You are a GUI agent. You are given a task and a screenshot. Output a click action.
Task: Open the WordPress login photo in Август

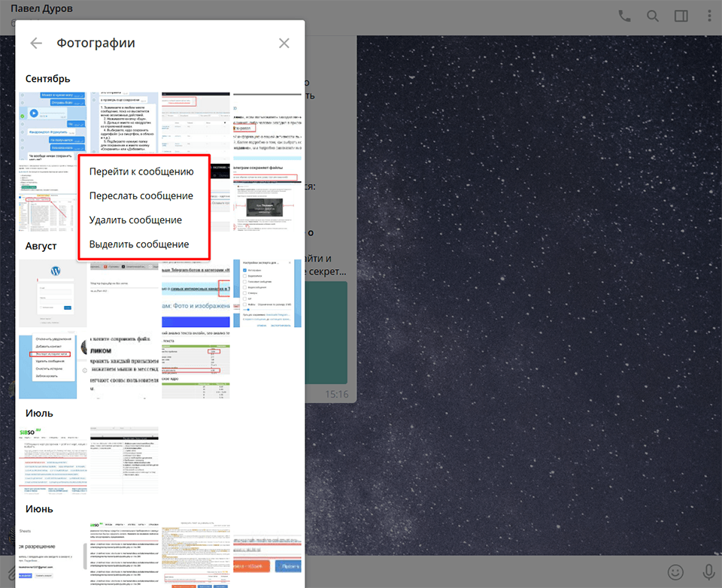pyautogui.click(x=53, y=293)
